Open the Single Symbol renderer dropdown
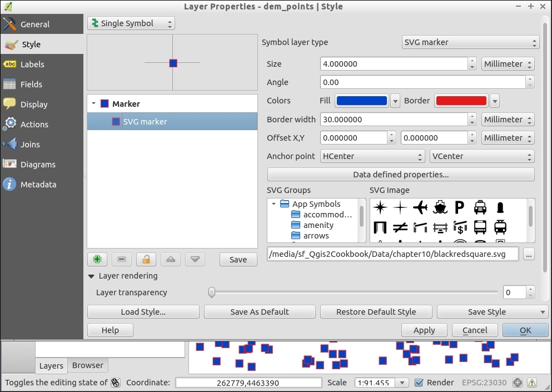Viewport: 552px width, 392px height. [131, 23]
